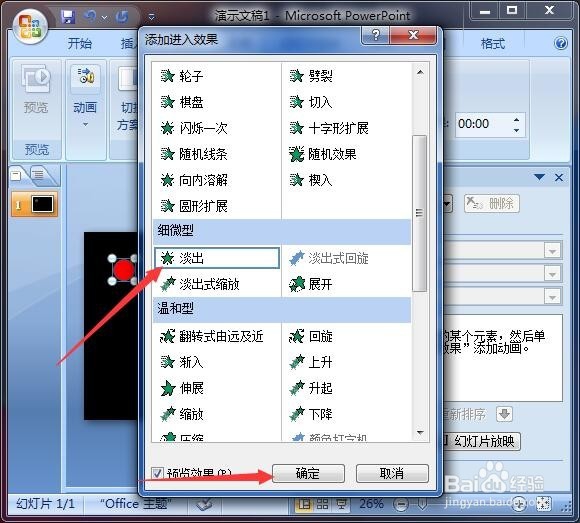This screenshot has width=580, height=523.
Task: Undo the last action
Action: [90, 17]
